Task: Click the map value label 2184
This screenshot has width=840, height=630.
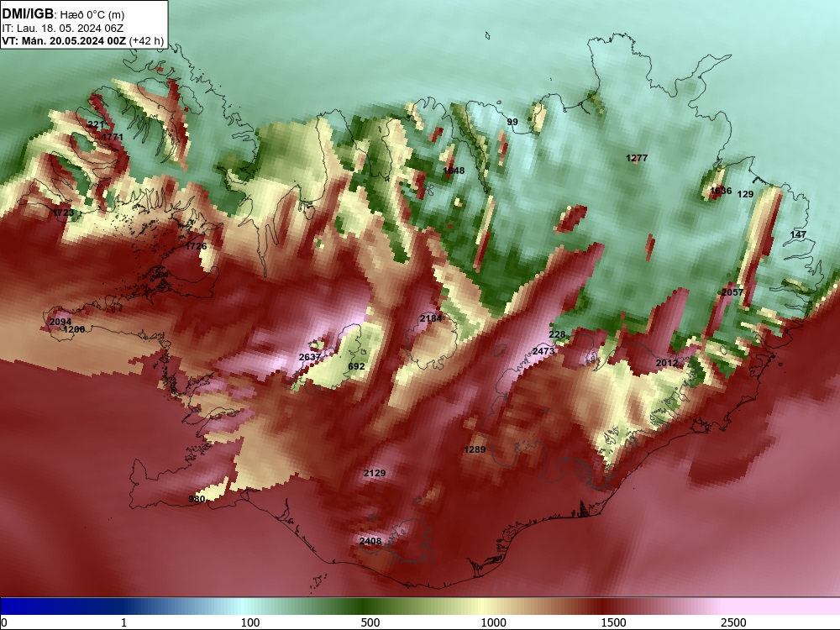Action: (x=431, y=318)
